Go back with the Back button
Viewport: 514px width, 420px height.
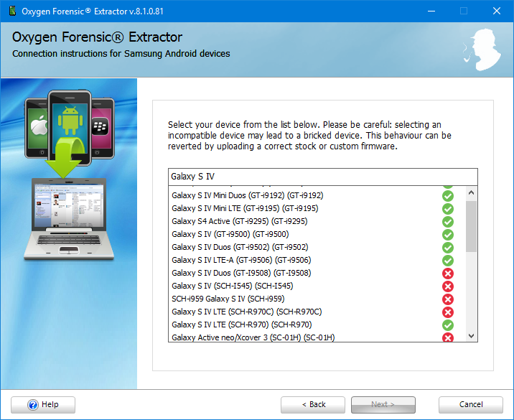point(313,404)
